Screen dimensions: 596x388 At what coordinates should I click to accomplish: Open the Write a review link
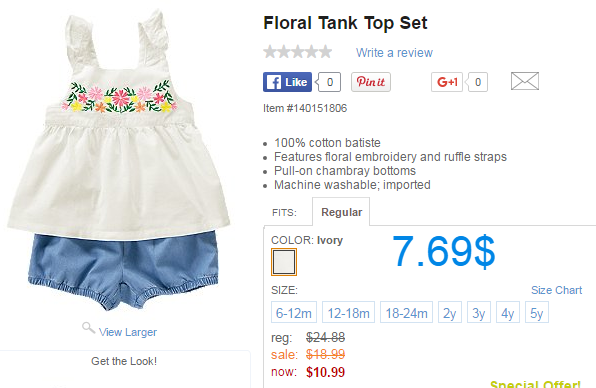[394, 52]
